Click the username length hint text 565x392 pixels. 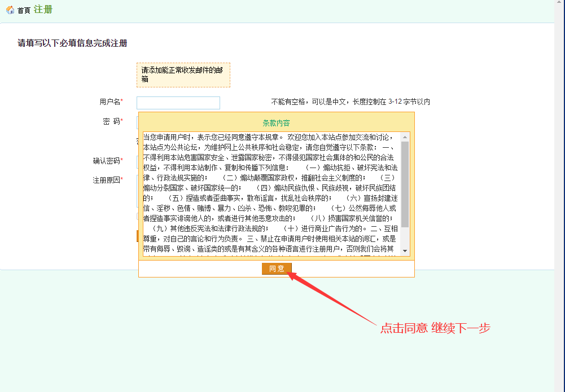tap(350, 102)
